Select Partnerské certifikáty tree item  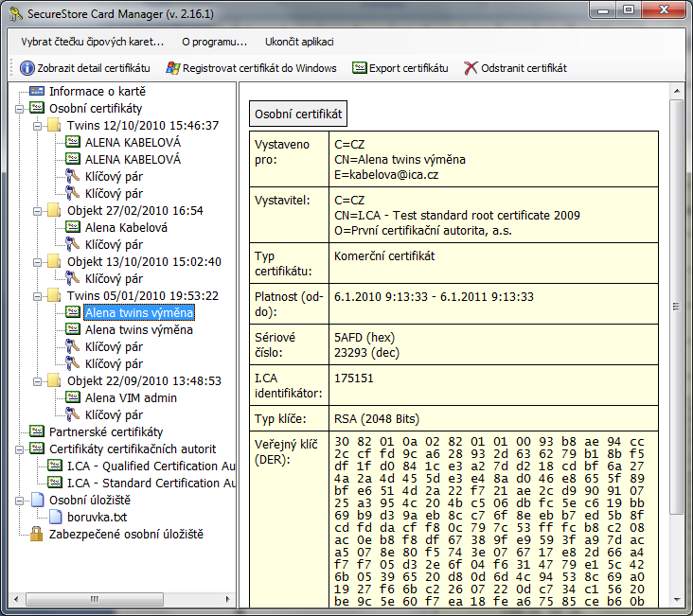tap(106, 431)
